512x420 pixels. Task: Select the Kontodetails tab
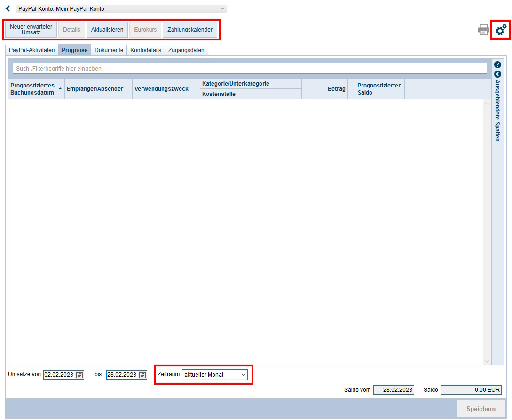pos(146,50)
